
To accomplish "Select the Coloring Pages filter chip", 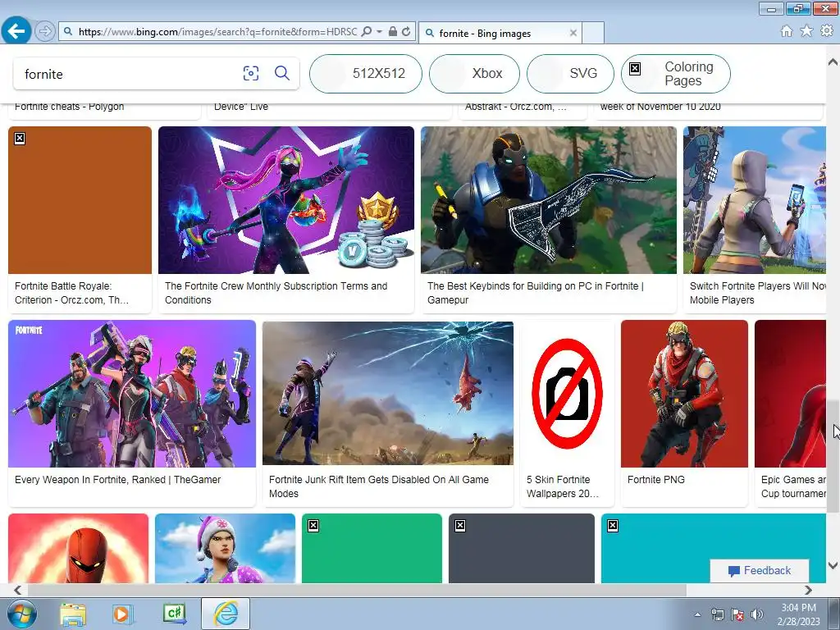I will coord(676,73).
